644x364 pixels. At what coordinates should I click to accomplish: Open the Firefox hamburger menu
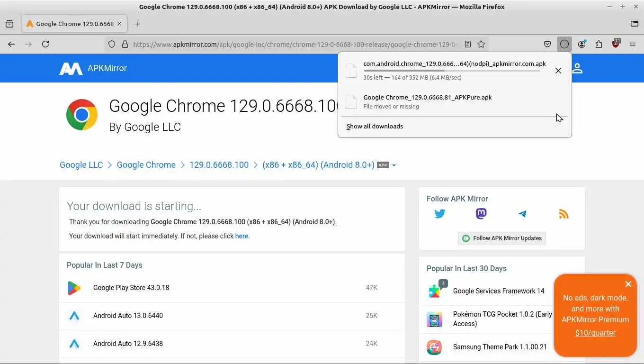(x=633, y=44)
